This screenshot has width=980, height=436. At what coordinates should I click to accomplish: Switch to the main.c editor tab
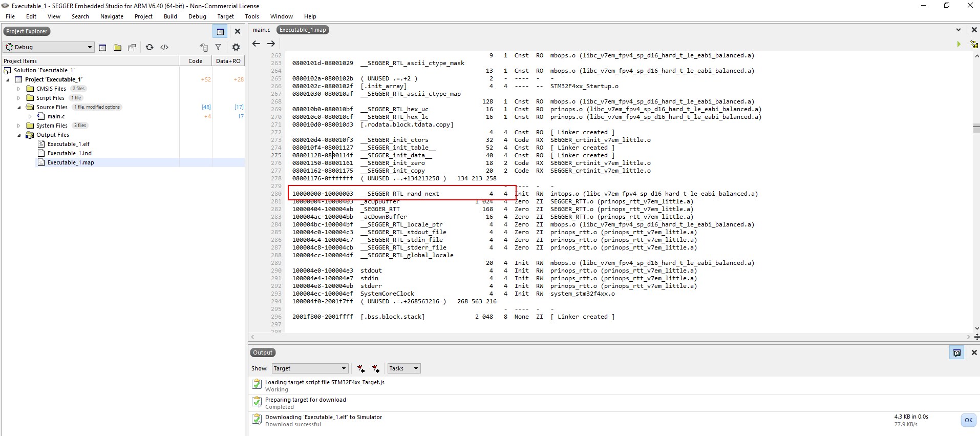pos(262,30)
